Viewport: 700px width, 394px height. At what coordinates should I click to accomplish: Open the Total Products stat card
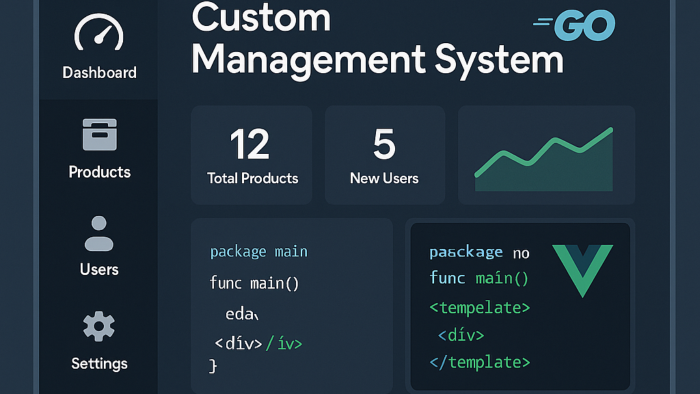click(x=251, y=155)
